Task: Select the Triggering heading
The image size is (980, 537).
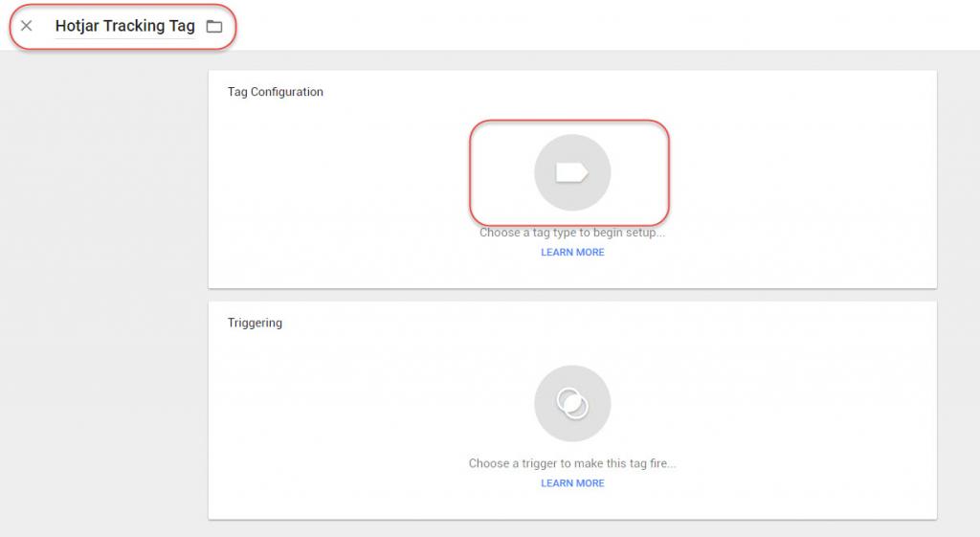Action: (255, 323)
